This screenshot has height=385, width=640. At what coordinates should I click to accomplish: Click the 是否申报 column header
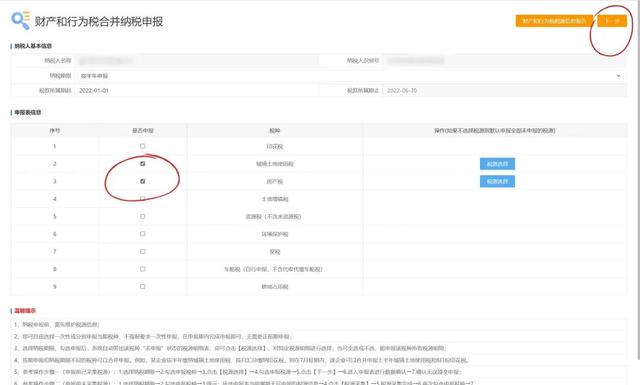pyautogui.click(x=142, y=131)
